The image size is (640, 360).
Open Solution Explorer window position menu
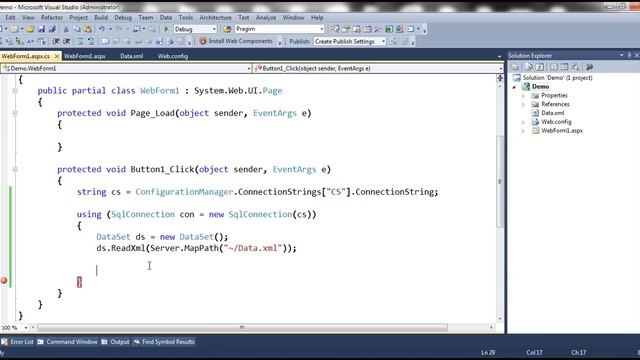622,55
